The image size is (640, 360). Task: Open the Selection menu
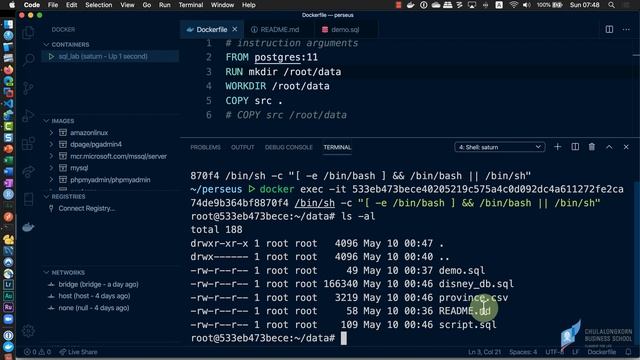point(98,5)
